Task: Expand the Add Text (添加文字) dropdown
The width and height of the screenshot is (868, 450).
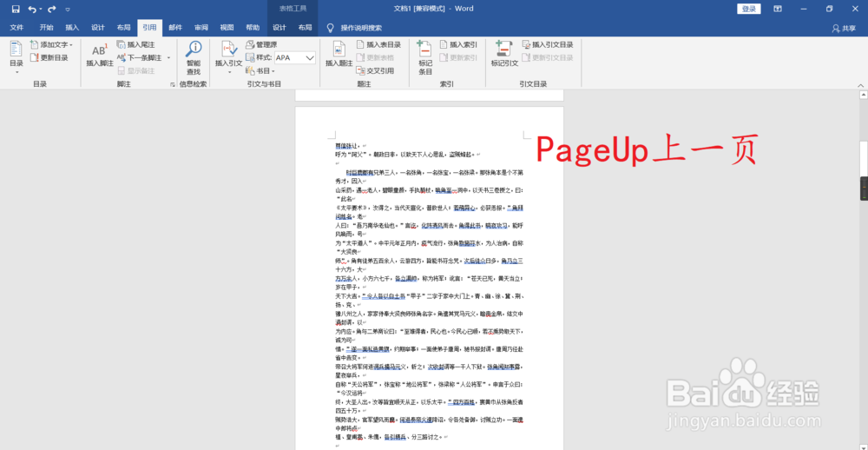Action: pos(51,44)
